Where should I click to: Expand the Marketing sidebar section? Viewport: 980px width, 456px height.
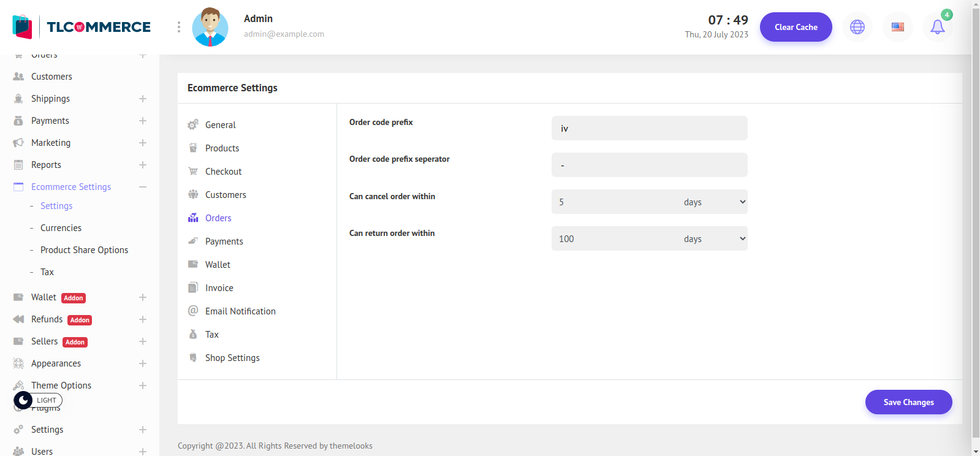pyautogui.click(x=142, y=143)
